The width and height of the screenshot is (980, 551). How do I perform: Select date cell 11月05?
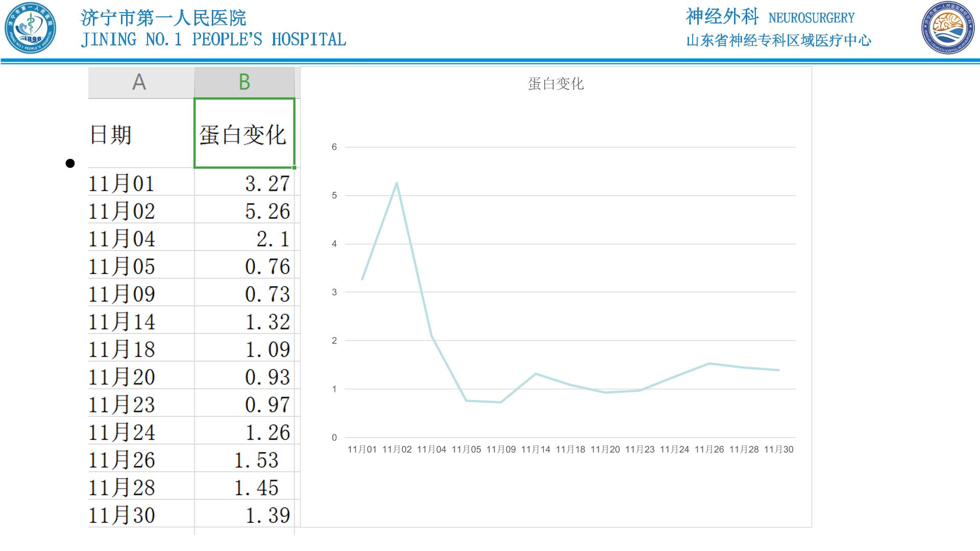(141, 265)
